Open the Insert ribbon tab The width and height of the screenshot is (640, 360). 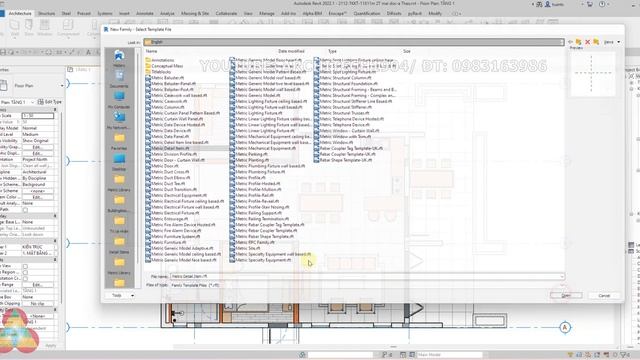[124, 13]
